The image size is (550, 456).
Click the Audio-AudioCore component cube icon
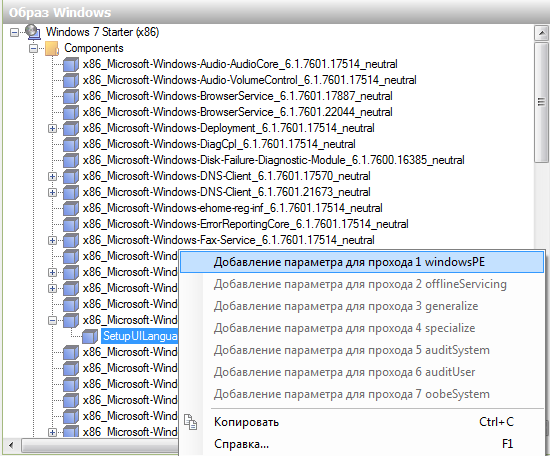(x=71, y=64)
